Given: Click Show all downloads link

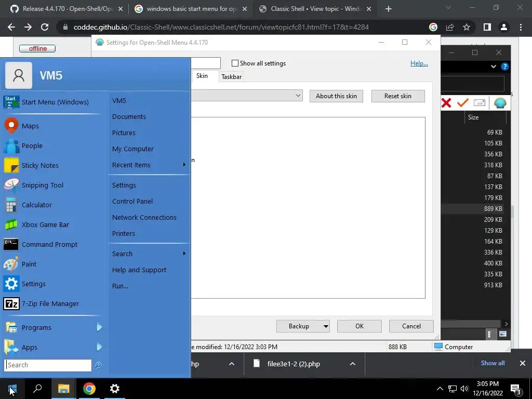Looking at the screenshot, I should pos(493,363).
